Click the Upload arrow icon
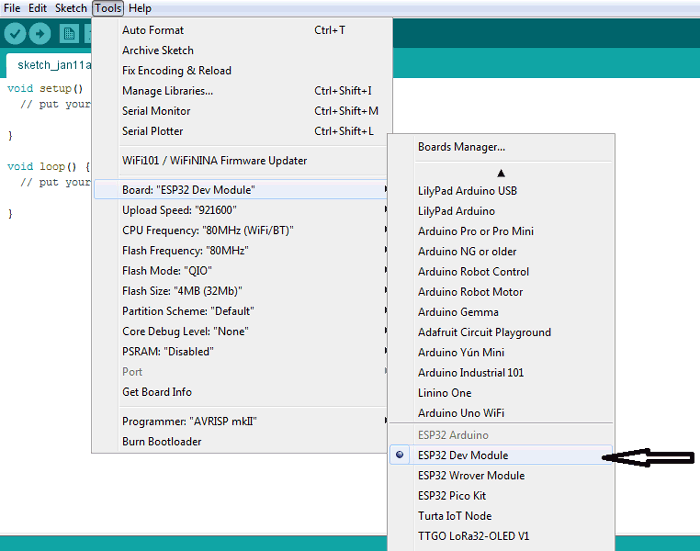Viewport: 700px width, 551px height. coord(40,34)
